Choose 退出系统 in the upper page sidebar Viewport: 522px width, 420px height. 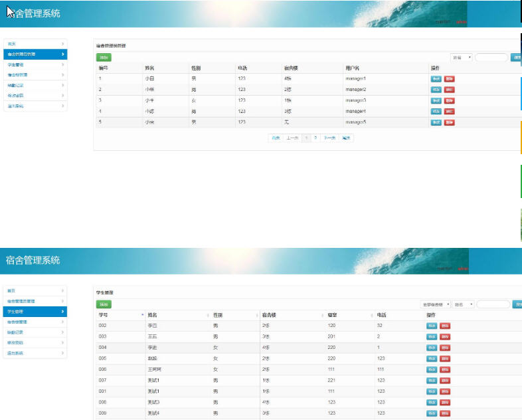tap(35, 106)
